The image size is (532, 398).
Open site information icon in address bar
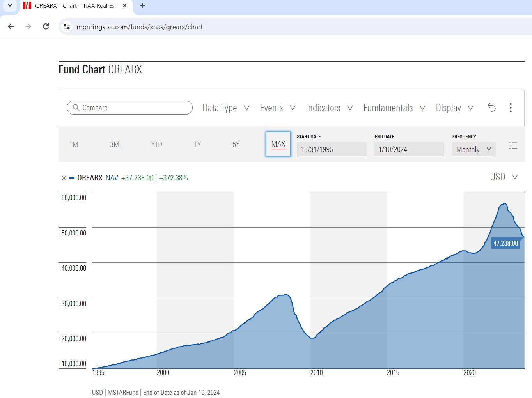(67, 27)
